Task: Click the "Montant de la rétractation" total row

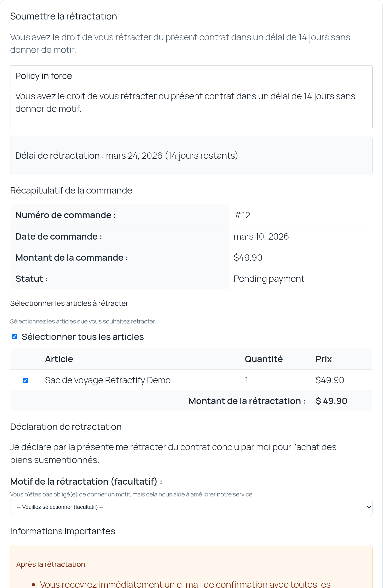Action: click(246, 401)
